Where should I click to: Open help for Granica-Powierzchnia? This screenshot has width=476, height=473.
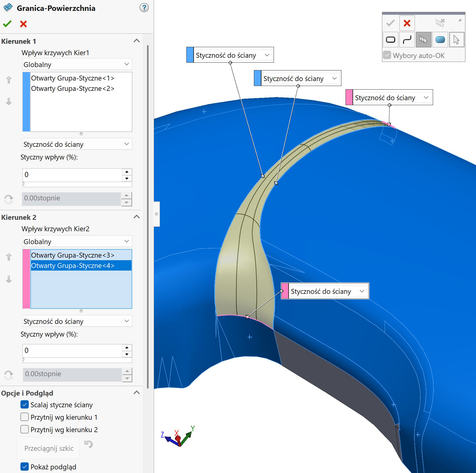144,8
